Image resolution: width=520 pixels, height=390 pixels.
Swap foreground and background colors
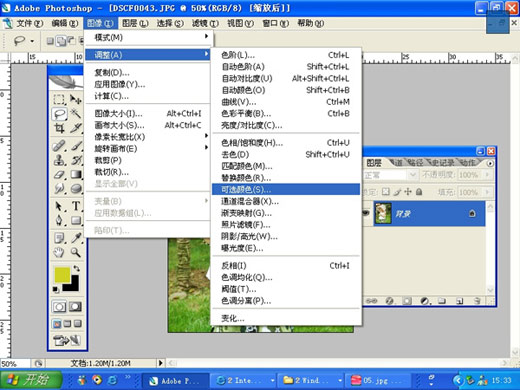tap(76, 268)
